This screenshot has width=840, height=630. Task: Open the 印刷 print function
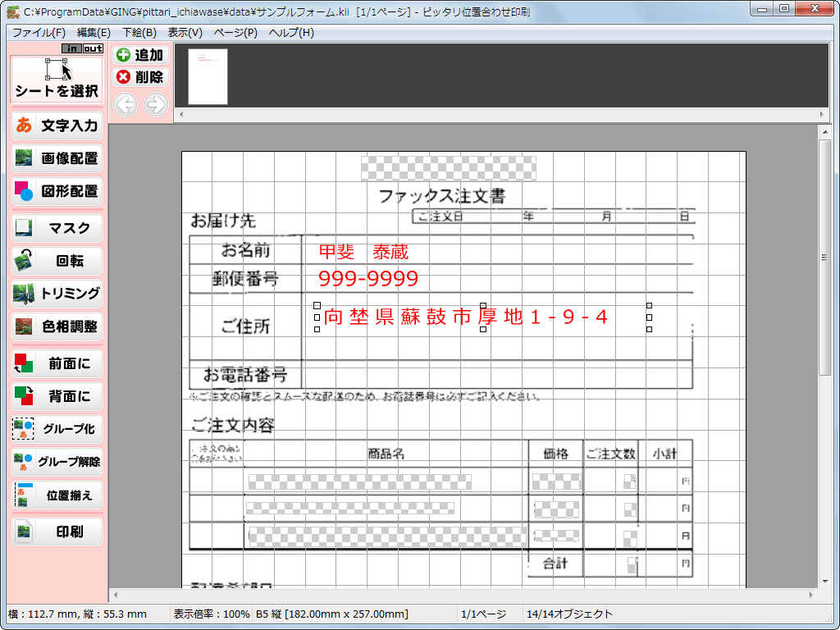[x=57, y=532]
